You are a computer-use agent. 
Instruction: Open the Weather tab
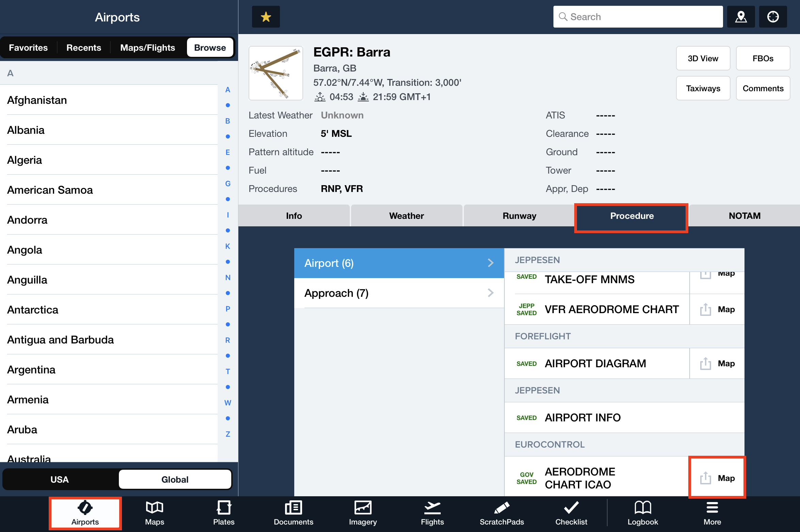(407, 216)
